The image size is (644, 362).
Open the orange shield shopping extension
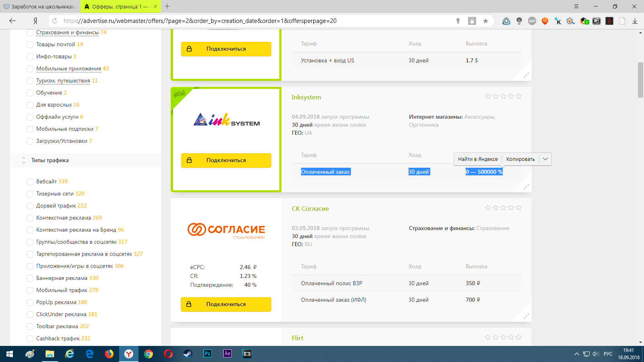pyautogui.click(x=545, y=21)
